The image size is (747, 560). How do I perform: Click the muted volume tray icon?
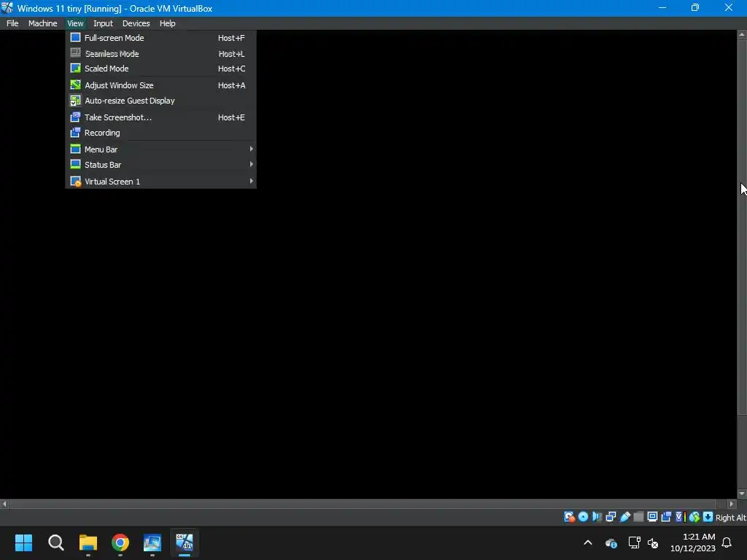[x=653, y=542]
